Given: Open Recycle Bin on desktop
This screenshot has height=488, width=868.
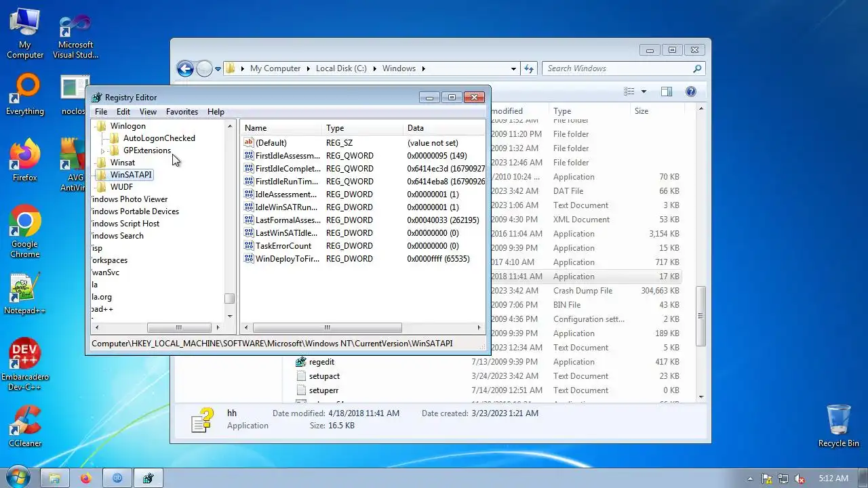Looking at the screenshot, I should pyautogui.click(x=838, y=426).
